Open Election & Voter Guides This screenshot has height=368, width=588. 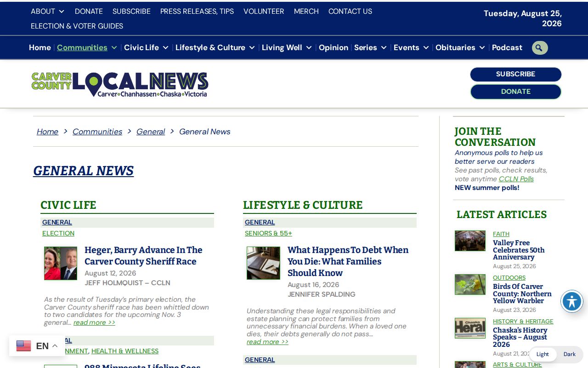pyautogui.click(x=77, y=26)
